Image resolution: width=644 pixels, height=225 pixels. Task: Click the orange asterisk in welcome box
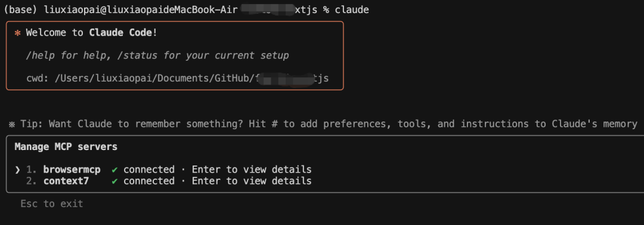click(17, 33)
